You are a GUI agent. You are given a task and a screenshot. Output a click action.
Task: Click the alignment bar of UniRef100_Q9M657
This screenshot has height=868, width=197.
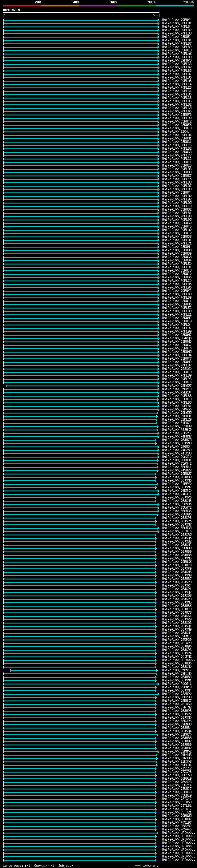pyautogui.click(x=82, y=386)
